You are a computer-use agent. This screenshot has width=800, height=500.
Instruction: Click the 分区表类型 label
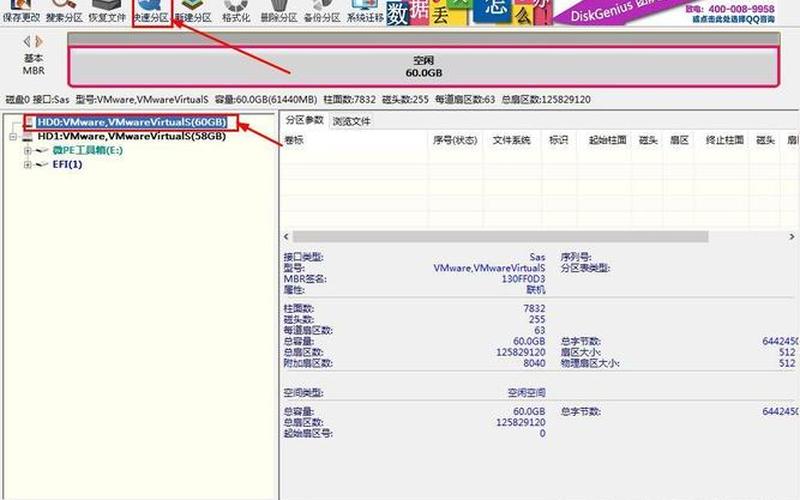pos(585,268)
